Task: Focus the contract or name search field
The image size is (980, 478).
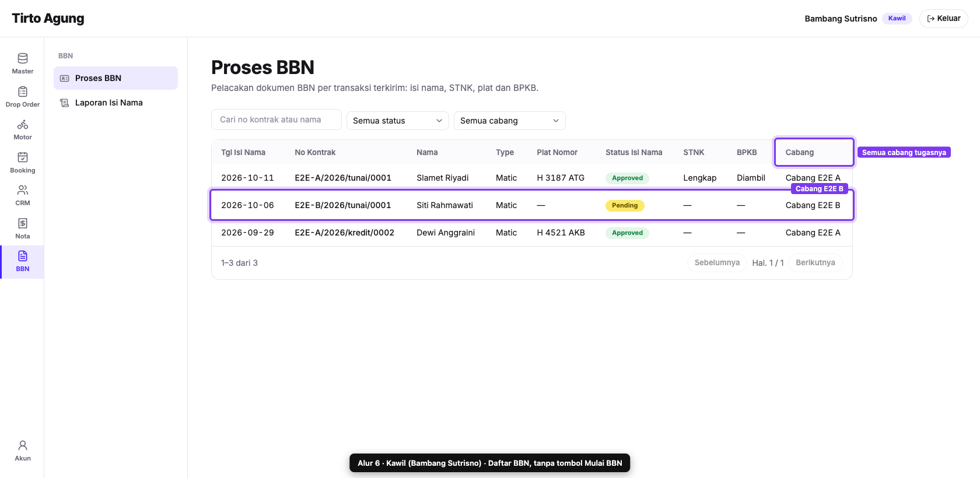Action: click(x=276, y=119)
